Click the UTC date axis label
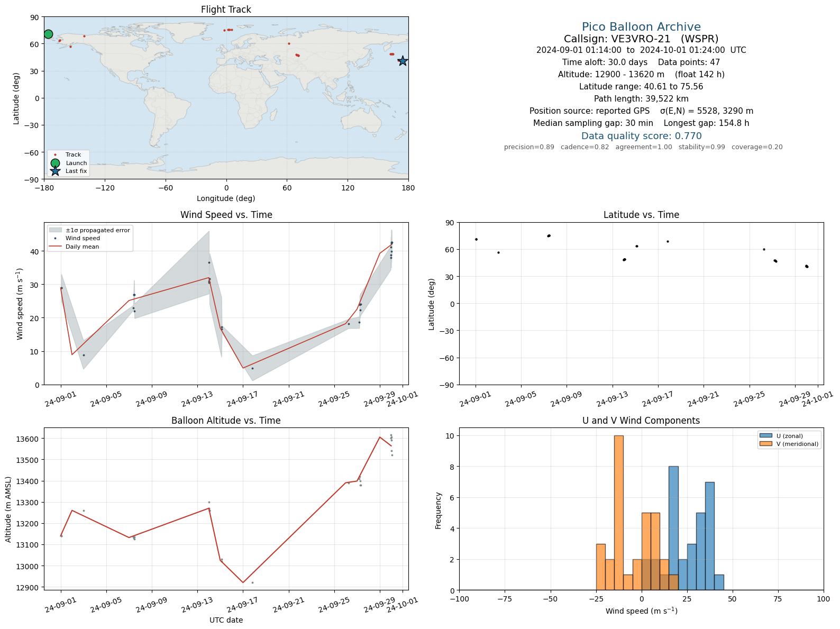Screen dimensions: 840x629 (x=226, y=620)
